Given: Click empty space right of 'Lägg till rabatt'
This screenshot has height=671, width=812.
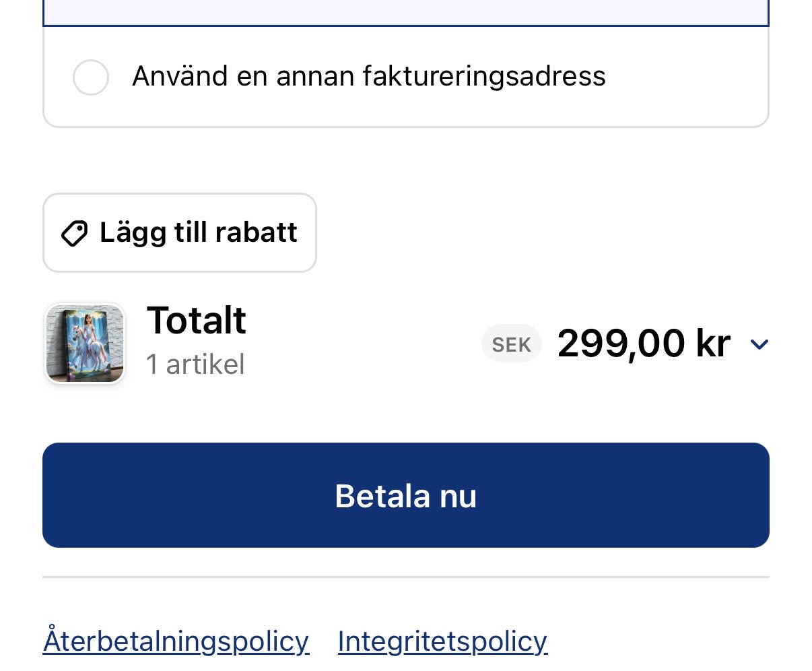Looking at the screenshot, I should 539,233.
